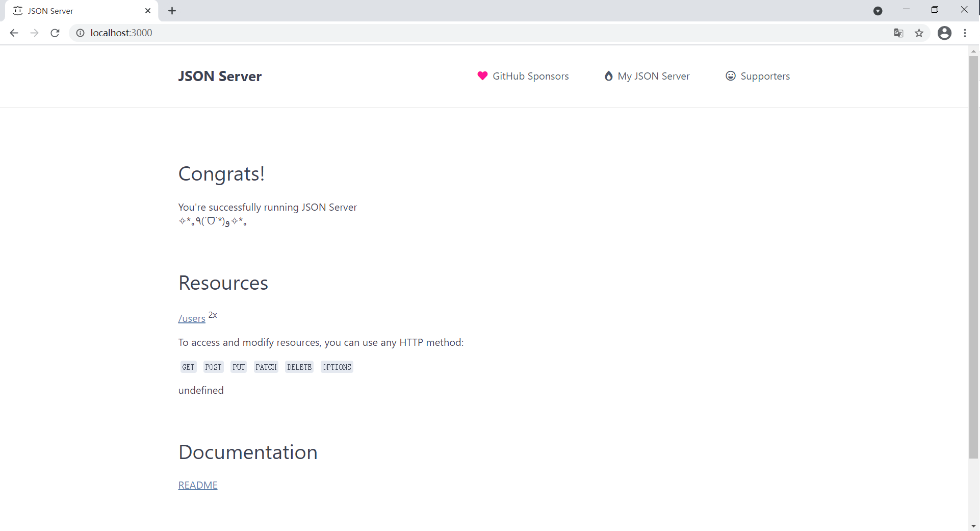
Task: Click the scrollbar down arrow
Action: 973,525
